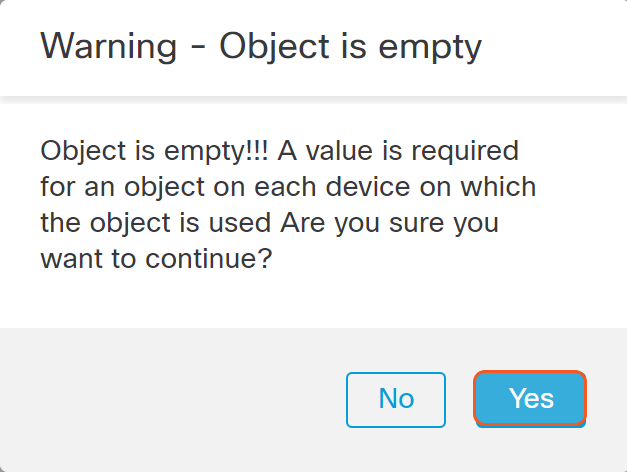Click "the object is used" in the message

click(x=157, y=223)
